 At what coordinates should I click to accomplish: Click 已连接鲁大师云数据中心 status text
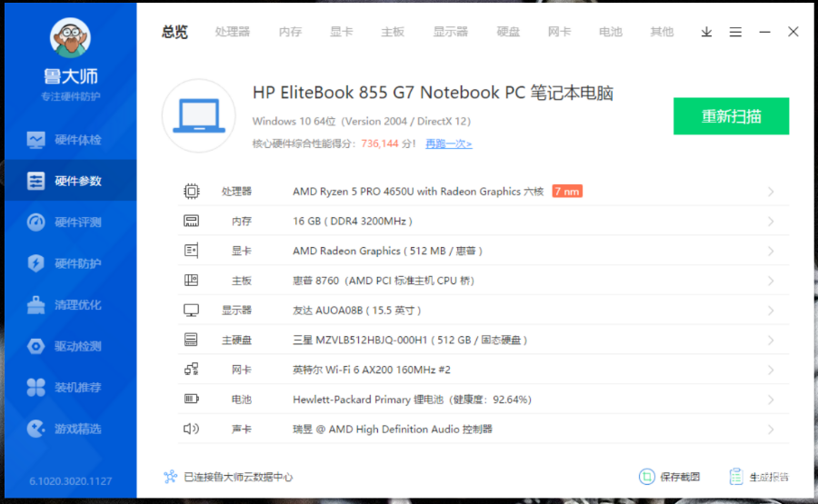point(238,477)
